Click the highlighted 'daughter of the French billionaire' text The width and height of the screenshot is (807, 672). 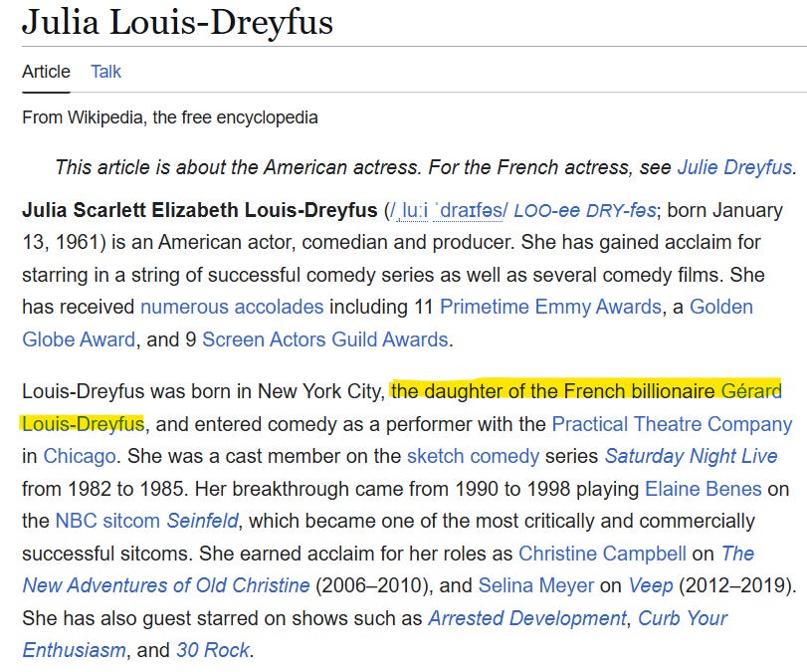click(570, 391)
